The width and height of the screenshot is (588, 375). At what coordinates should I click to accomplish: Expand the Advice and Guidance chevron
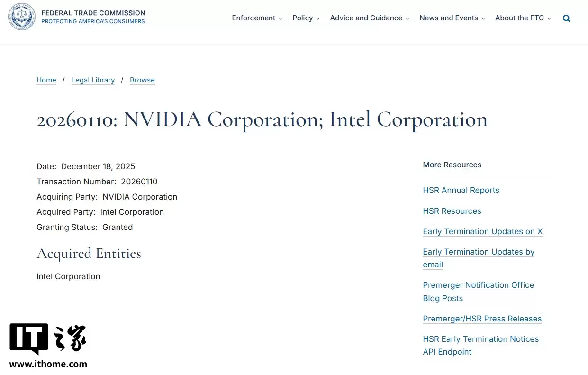[x=407, y=19]
